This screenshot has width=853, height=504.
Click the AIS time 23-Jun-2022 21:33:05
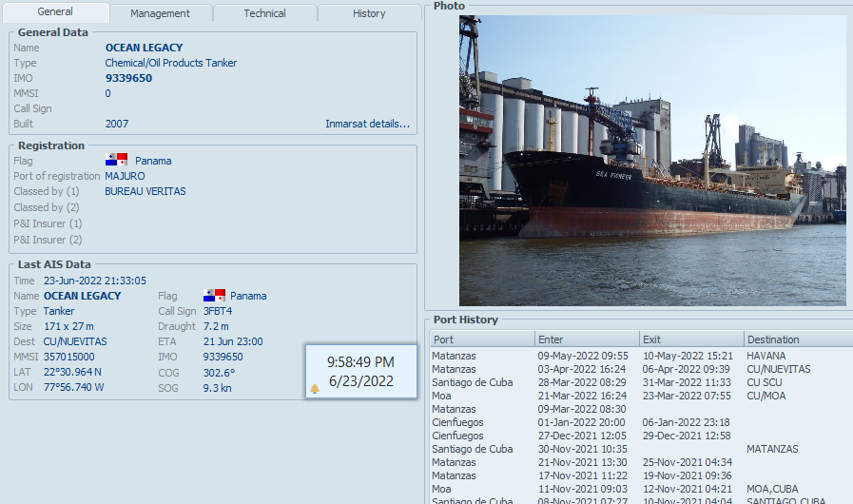pos(95,281)
